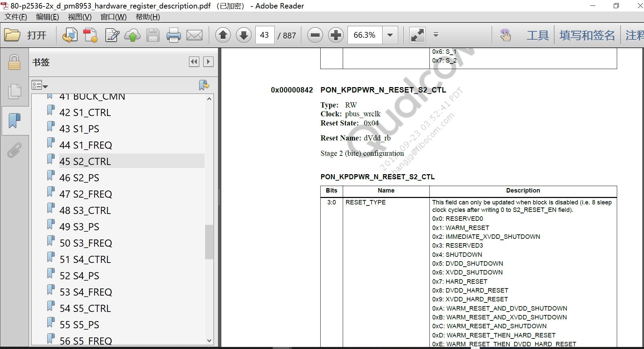Click bookmarks list scrollbar down arrow
This screenshot has width=644, height=349.
209,340
